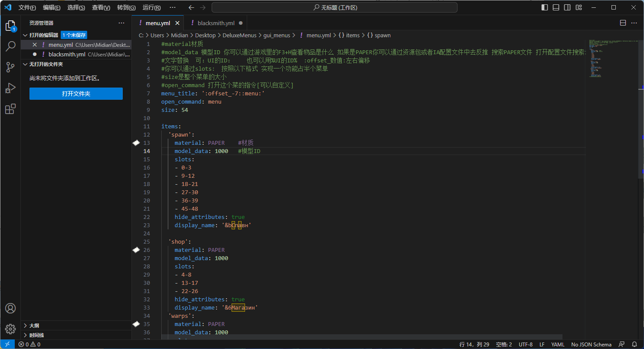Open the Extensions view
The width and height of the screenshot is (644, 349).
(10, 109)
